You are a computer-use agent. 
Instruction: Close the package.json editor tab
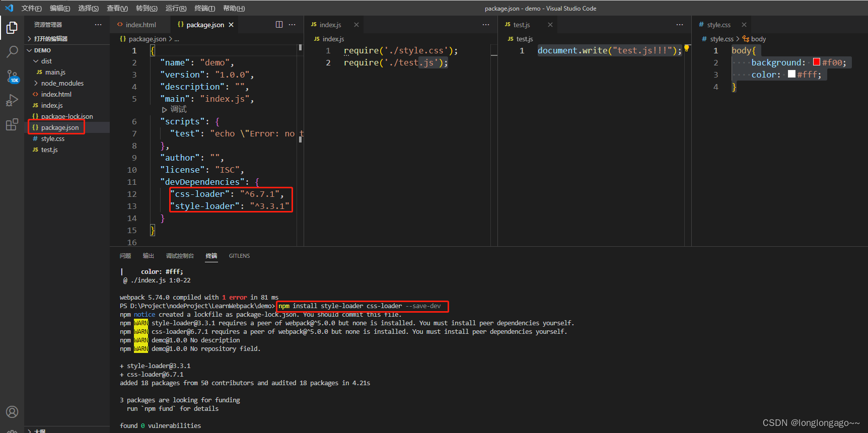(231, 25)
